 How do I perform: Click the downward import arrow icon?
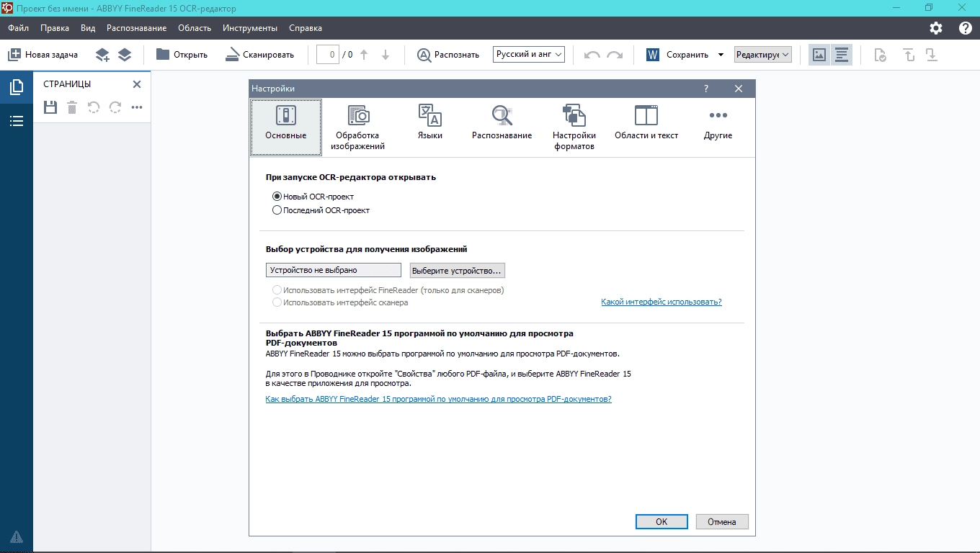tap(932, 55)
